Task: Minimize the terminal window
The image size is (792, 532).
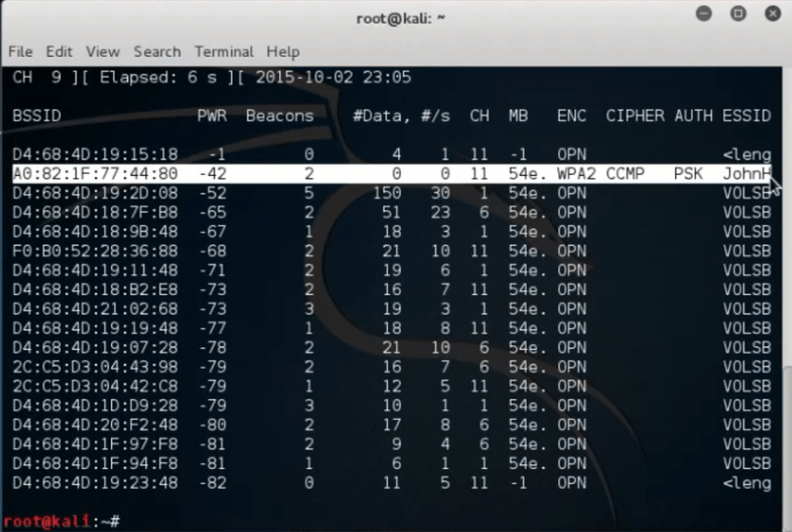Action: tap(703, 14)
